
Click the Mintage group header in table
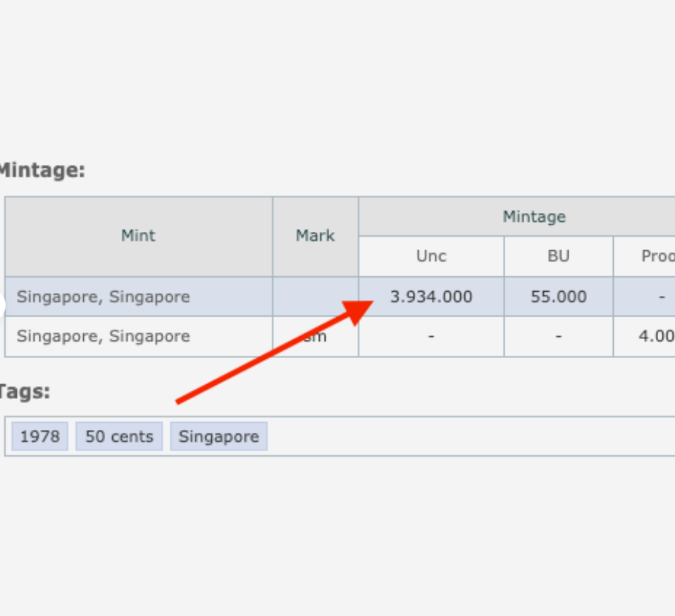pos(533,216)
